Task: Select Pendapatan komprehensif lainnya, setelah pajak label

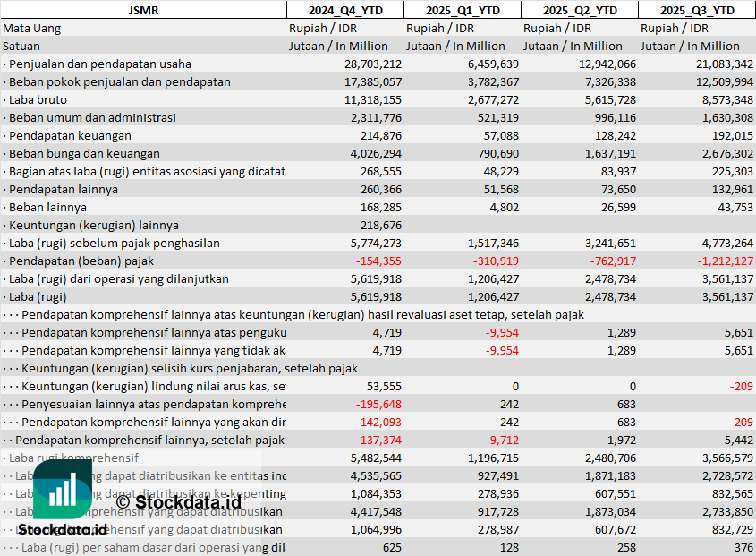Action: 143,440
